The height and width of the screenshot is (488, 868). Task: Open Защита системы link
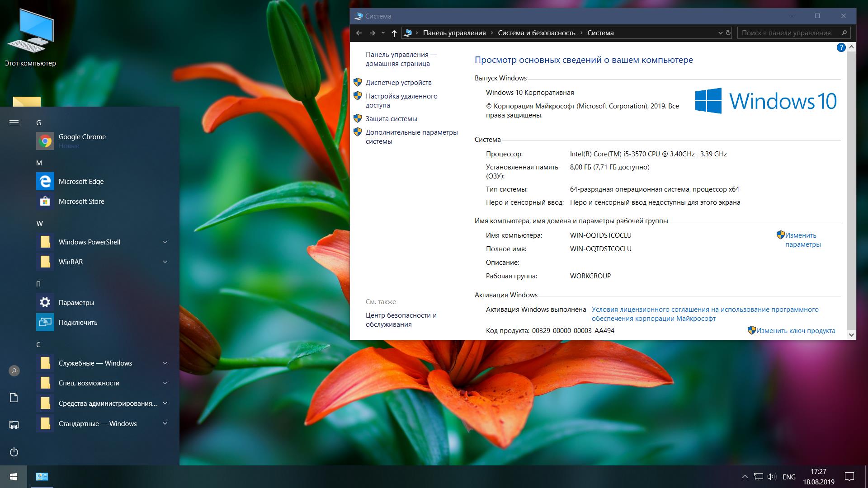pyautogui.click(x=392, y=119)
